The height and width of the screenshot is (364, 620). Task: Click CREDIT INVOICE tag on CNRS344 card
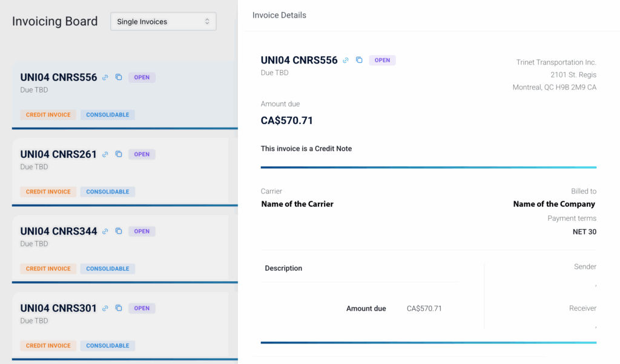[48, 268]
